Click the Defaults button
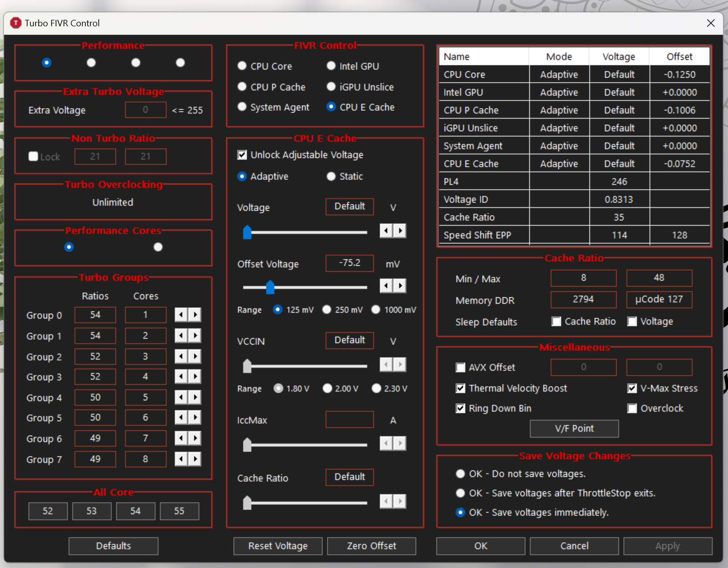 click(x=113, y=546)
